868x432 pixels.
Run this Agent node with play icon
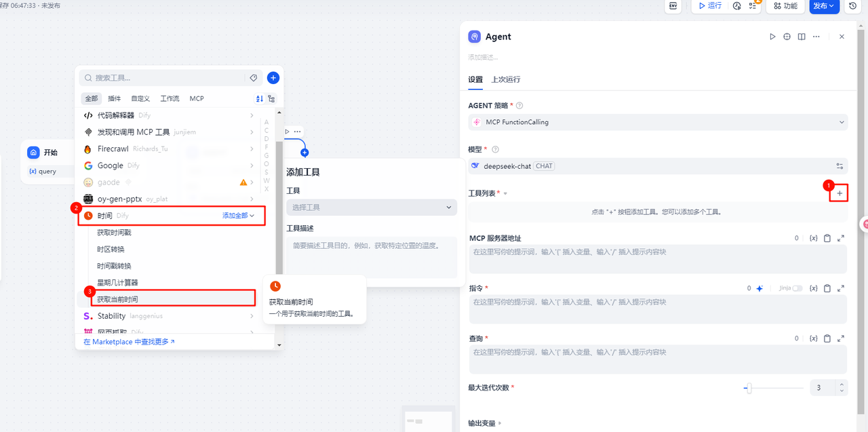coord(772,37)
